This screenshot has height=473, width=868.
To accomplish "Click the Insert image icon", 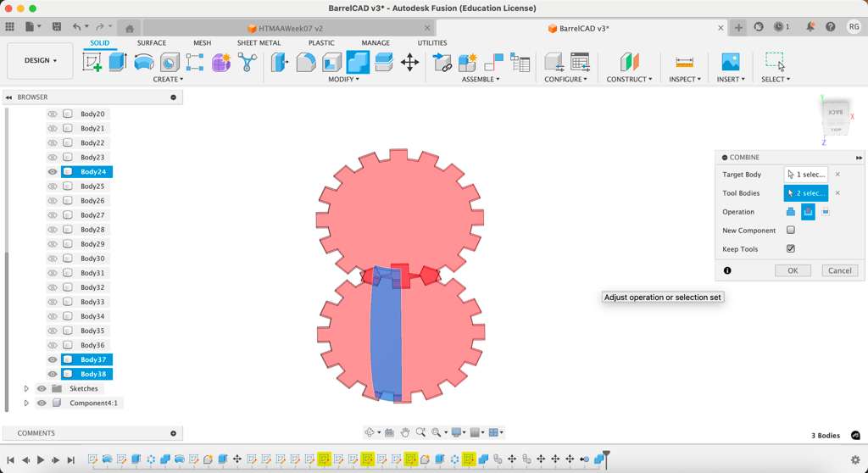I will 730,62.
